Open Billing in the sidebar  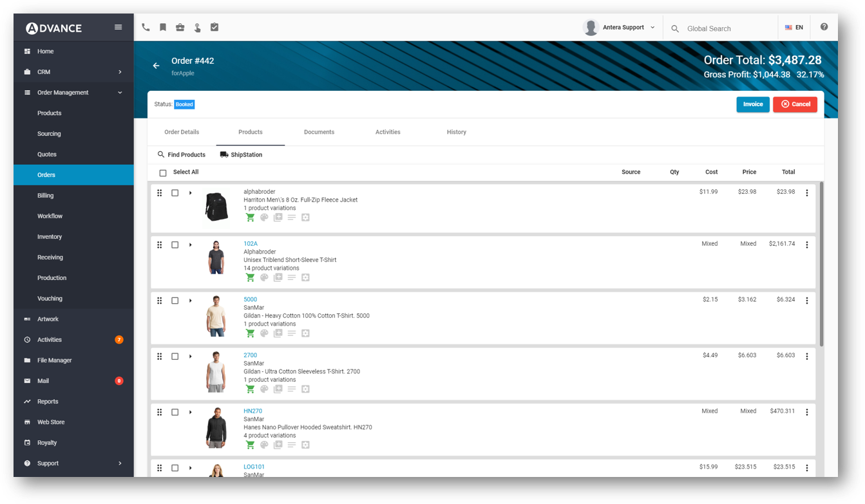tap(73, 196)
